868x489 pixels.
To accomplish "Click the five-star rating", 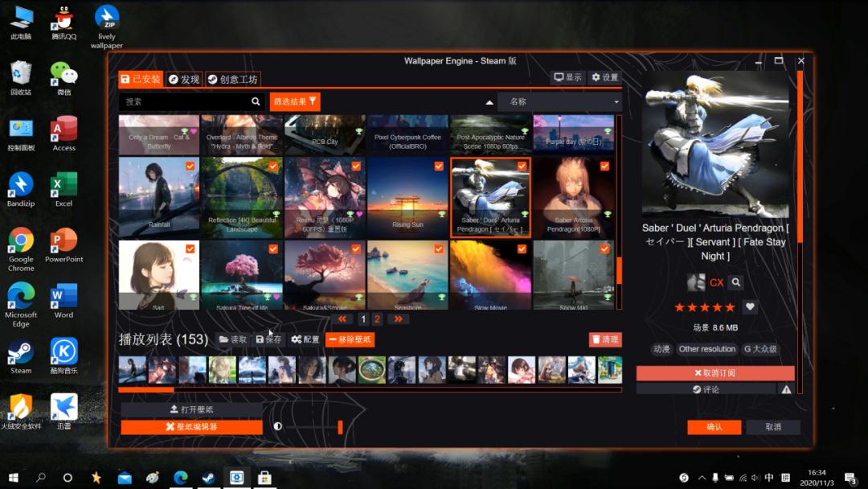I will [704, 307].
